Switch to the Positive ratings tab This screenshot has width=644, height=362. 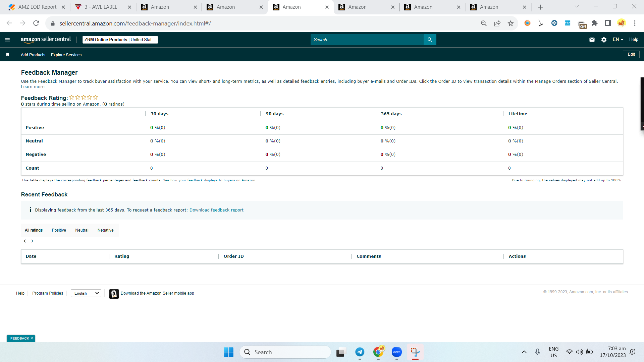(x=59, y=230)
